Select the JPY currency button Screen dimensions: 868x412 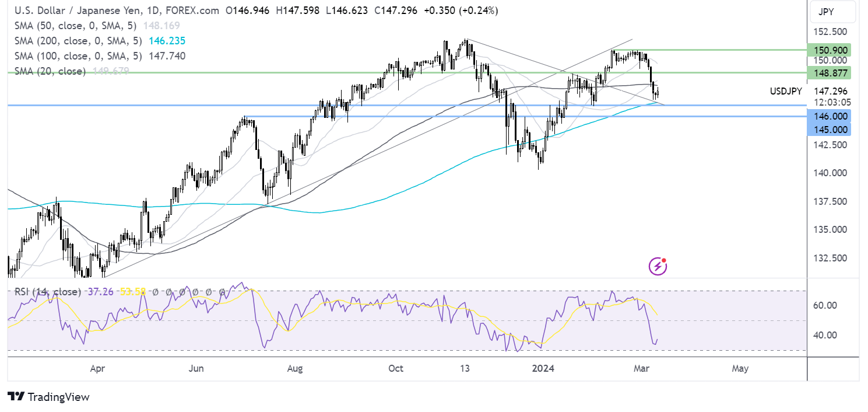(832, 11)
